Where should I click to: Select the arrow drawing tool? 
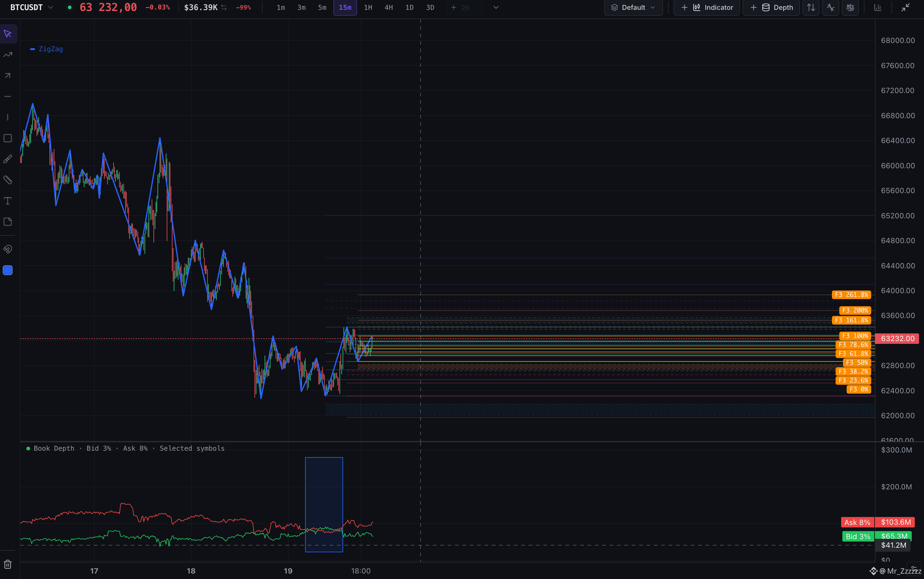coord(8,76)
